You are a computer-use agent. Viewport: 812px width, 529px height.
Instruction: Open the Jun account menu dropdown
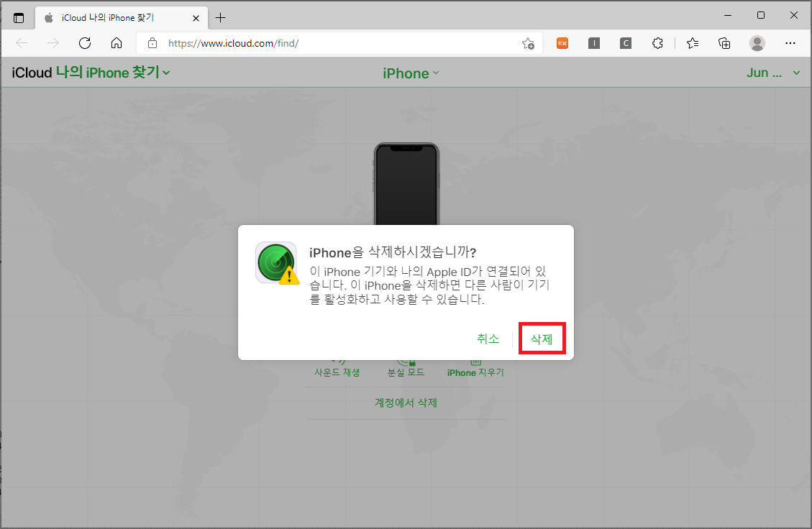tap(773, 73)
